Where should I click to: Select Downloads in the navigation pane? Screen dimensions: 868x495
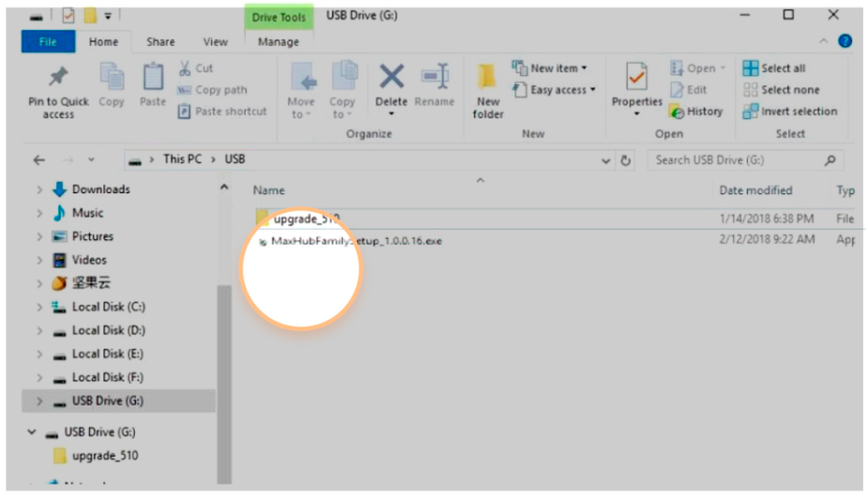[x=100, y=189]
